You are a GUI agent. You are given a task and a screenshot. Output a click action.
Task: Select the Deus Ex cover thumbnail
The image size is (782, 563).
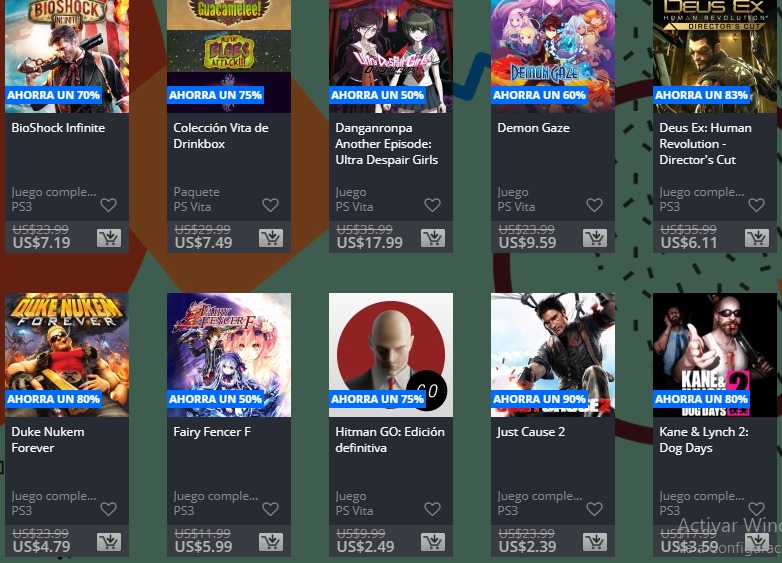pos(715,56)
